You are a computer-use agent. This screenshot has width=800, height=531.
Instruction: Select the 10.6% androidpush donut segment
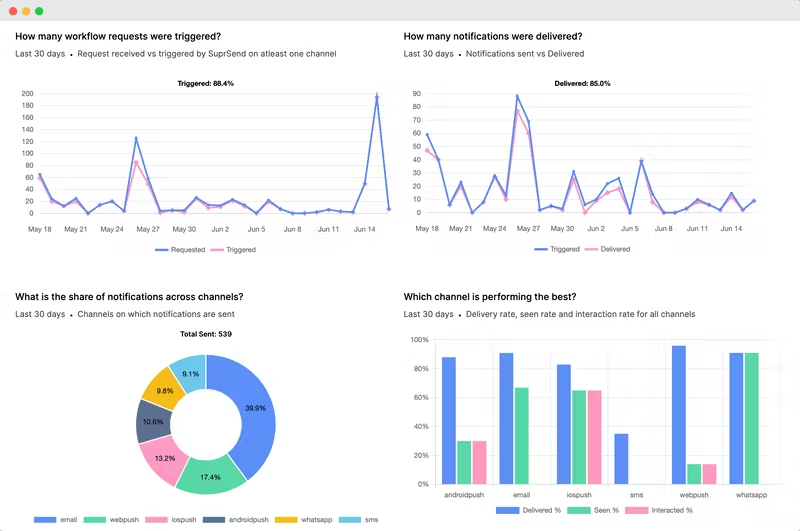153,422
